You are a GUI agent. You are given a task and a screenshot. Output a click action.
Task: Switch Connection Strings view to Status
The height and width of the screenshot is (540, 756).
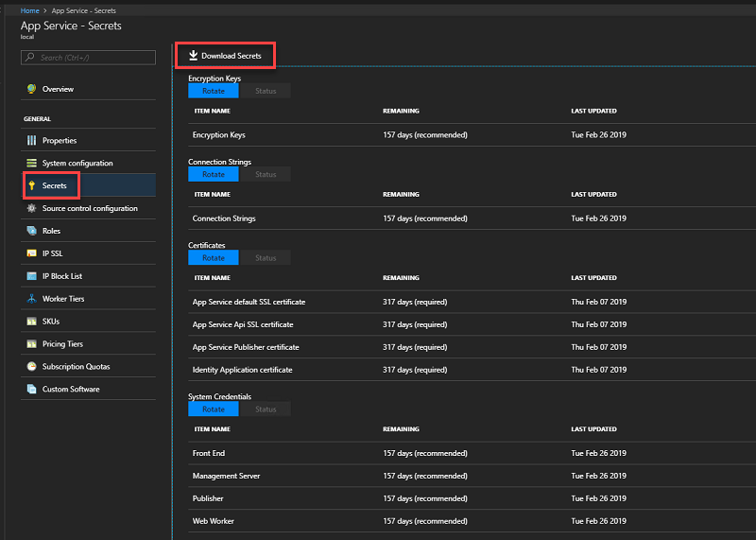tap(266, 174)
